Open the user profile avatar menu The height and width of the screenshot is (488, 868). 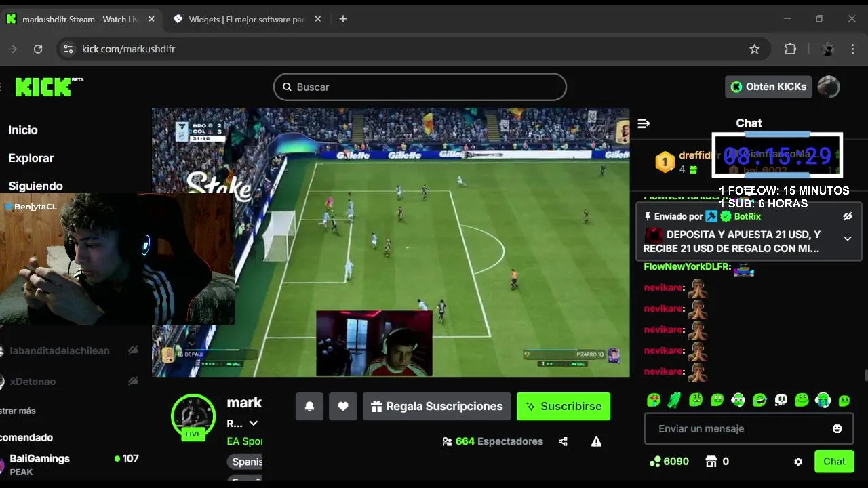tap(829, 87)
